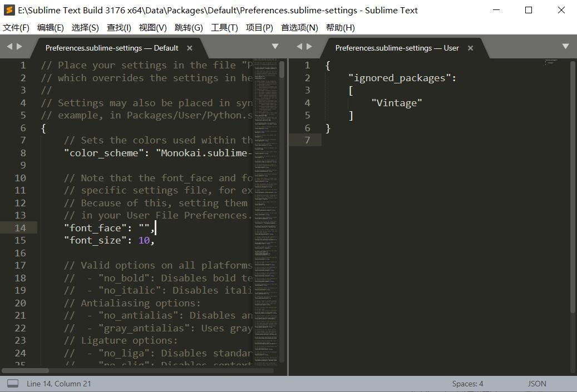577x392 pixels.
Task: Open the 工具(T) menu
Action: pos(224,27)
